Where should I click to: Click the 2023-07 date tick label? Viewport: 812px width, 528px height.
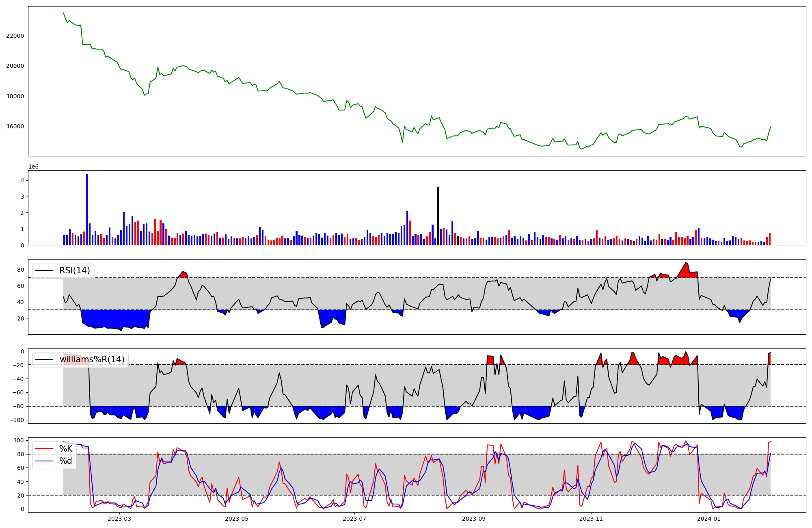click(x=354, y=519)
